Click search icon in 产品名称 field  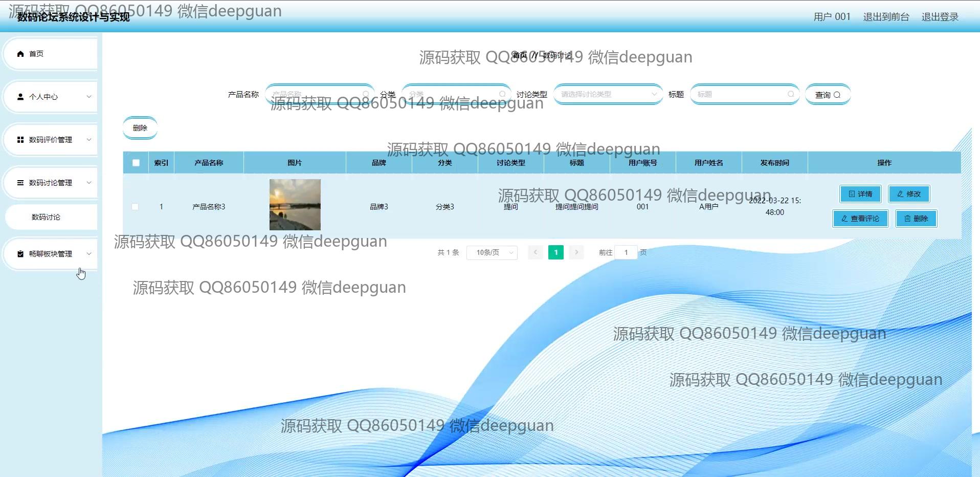click(x=366, y=94)
